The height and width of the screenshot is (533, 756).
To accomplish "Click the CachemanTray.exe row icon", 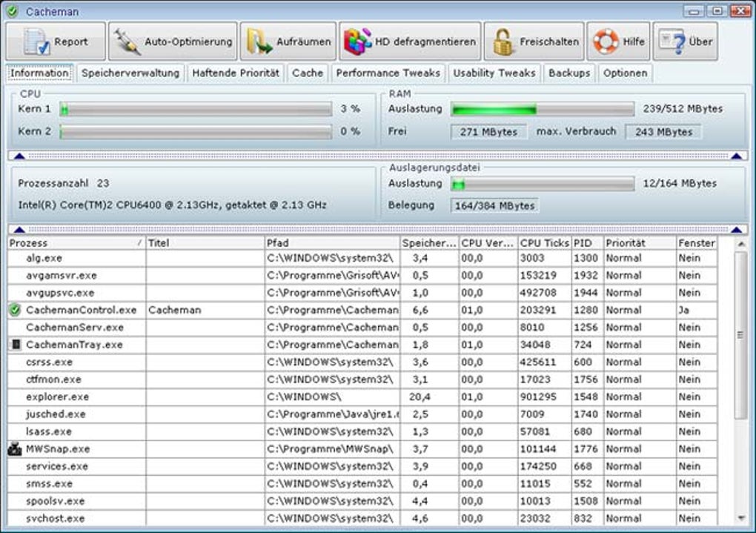I will (x=16, y=345).
